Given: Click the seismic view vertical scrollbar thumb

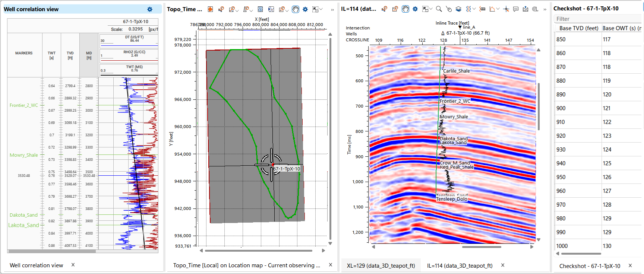Looking at the screenshot, I should tap(539, 106).
